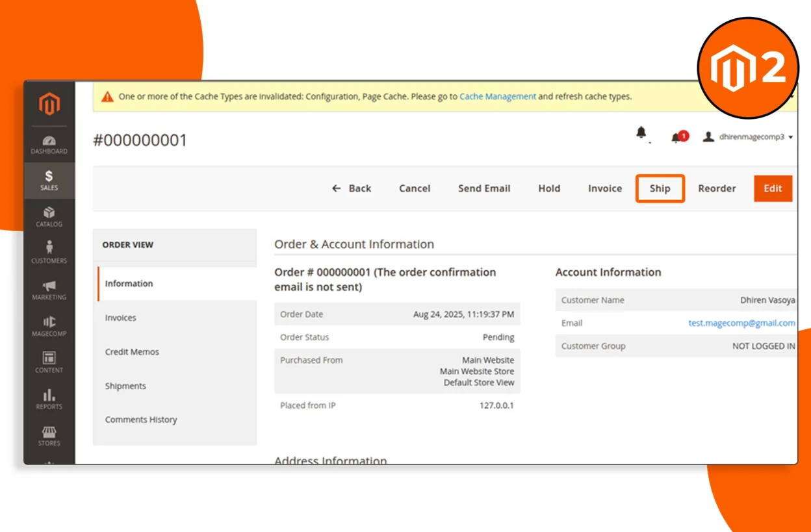Open the Dashboard from the sidebar
This screenshot has height=532, width=811.
(x=49, y=145)
